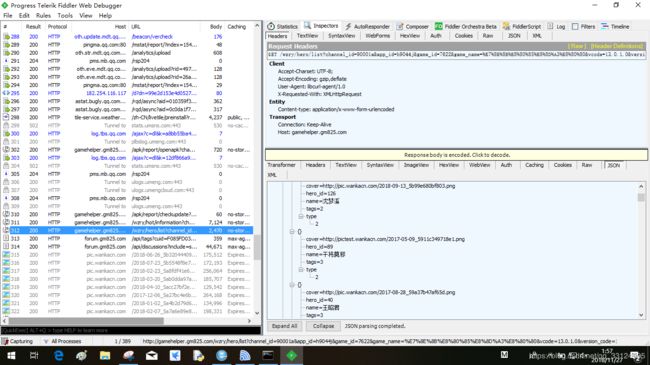Select request Raw inspector tab
650x365 pixels.
pyautogui.click(x=488, y=36)
